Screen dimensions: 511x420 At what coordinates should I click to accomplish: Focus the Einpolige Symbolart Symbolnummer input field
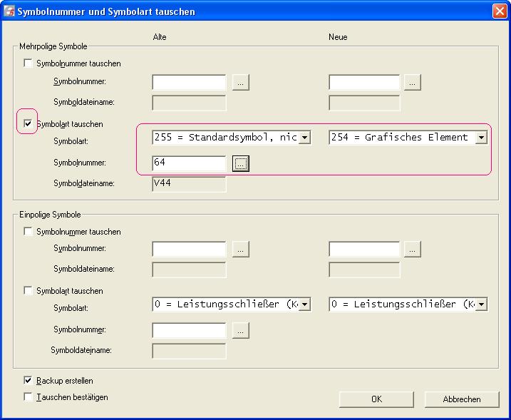point(189,331)
